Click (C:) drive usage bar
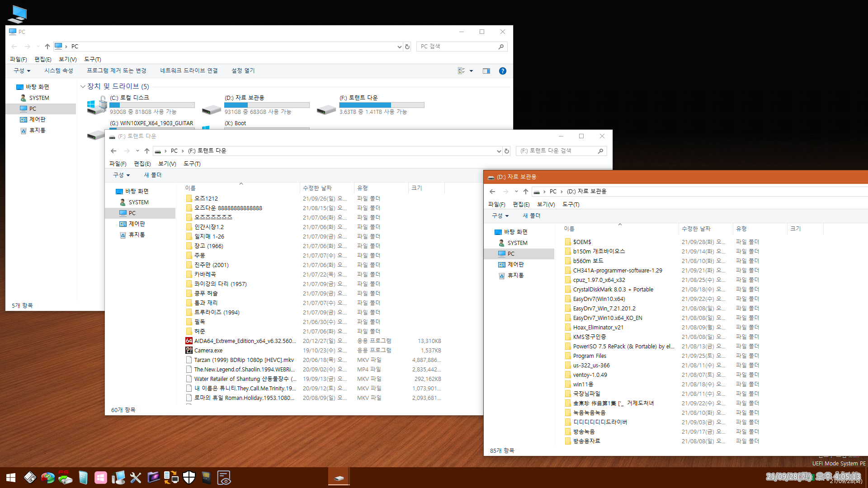 click(152, 105)
